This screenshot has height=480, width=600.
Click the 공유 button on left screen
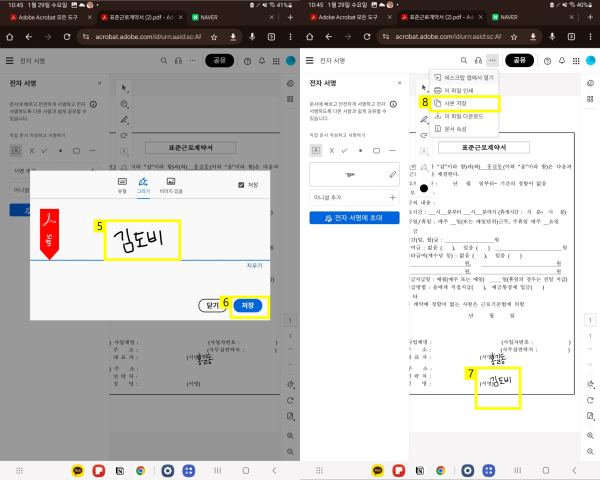pos(219,60)
